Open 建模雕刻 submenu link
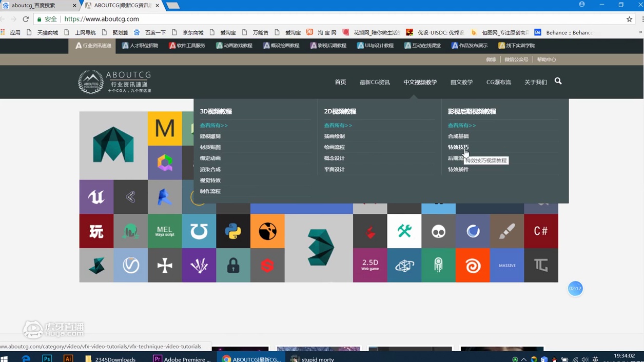 (x=210, y=136)
